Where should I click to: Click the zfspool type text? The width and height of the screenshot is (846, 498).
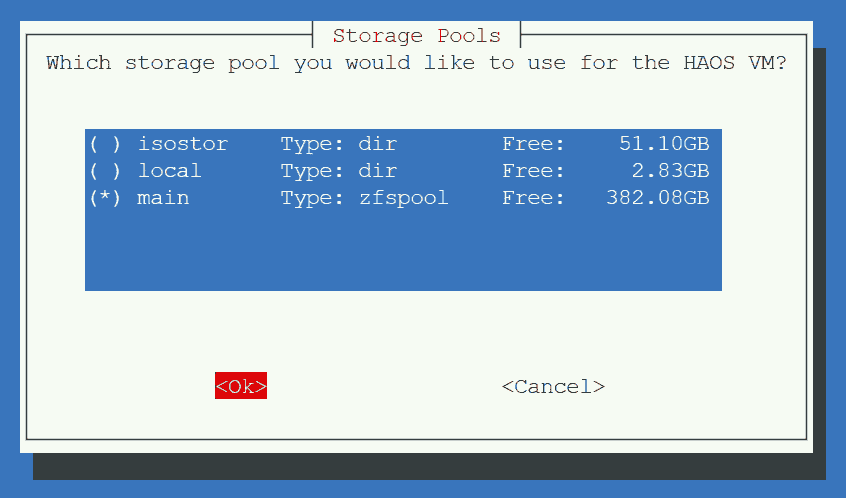(404, 198)
